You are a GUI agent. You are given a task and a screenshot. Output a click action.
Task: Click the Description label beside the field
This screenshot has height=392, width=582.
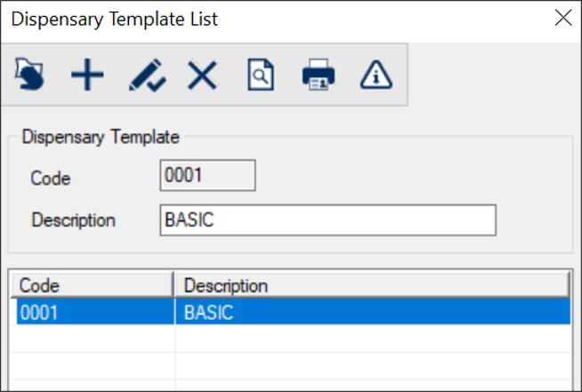coord(73,220)
